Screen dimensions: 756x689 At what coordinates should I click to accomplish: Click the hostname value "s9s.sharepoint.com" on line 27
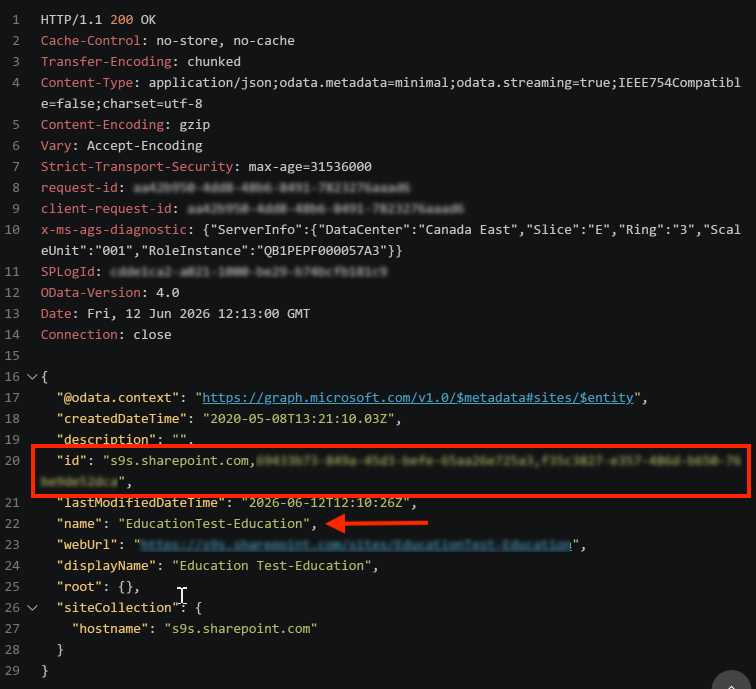241,629
